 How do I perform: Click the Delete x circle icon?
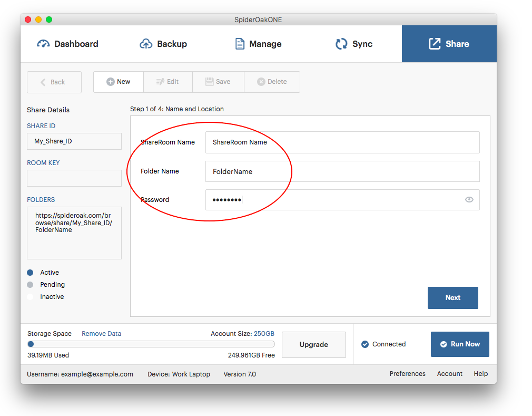[261, 82]
